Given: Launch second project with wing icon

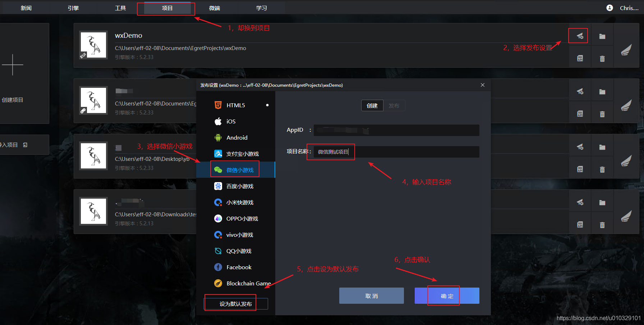Looking at the screenshot, I should [626, 105].
